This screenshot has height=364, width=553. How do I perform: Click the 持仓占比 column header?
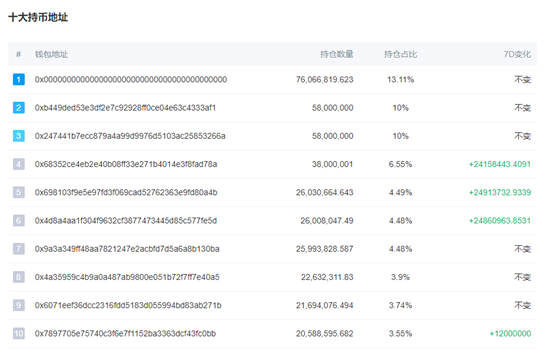[400, 54]
